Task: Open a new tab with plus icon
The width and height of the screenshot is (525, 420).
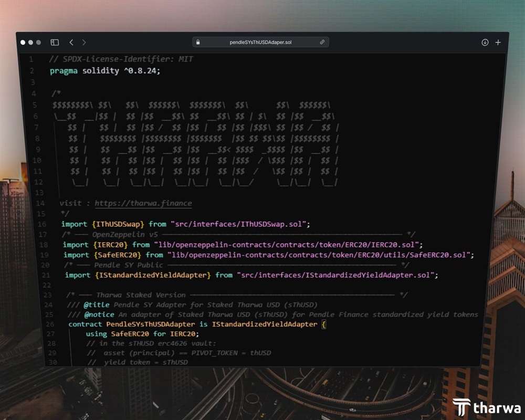Action: pyautogui.click(x=498, y=42)
